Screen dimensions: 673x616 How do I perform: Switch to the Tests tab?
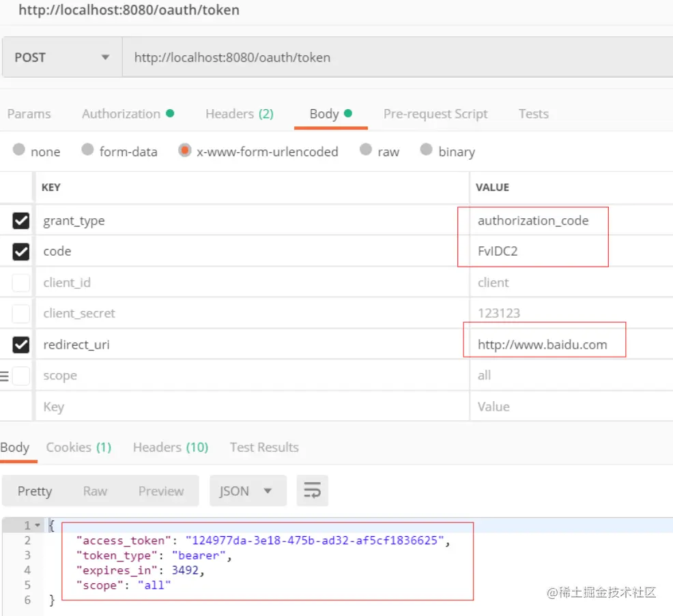[534, 114]
